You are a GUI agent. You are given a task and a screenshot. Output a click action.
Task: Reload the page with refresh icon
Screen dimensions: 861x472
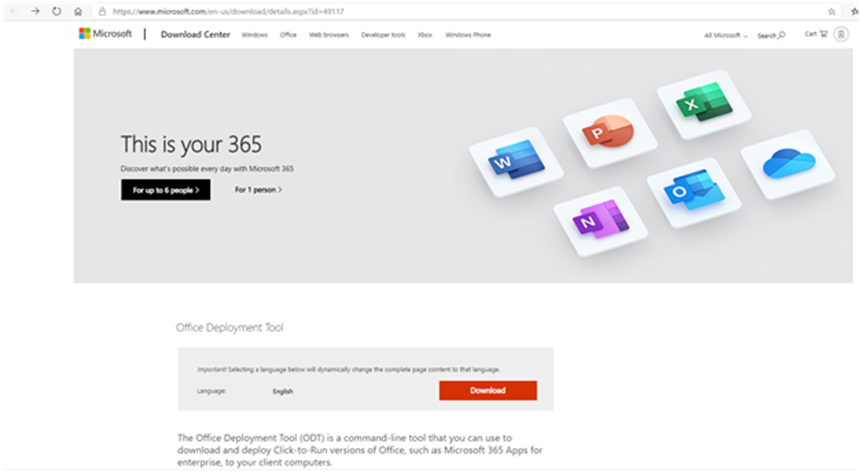pyautogui.click(x=57, y=11)
